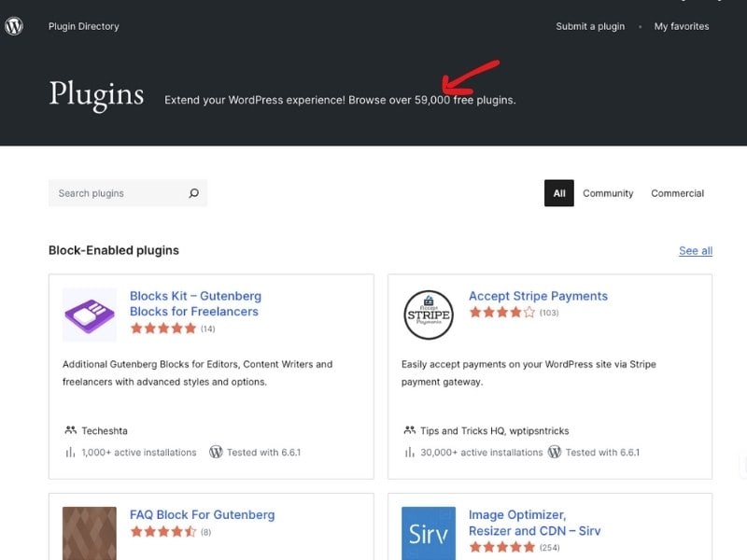
Task: Click the WordPress logo in header
Action: (14, 26)
